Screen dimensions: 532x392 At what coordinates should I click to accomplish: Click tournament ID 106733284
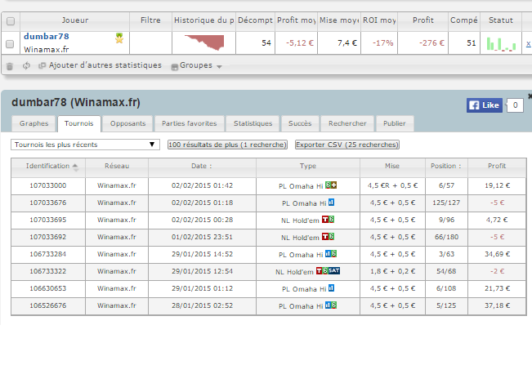coord(48,254)
